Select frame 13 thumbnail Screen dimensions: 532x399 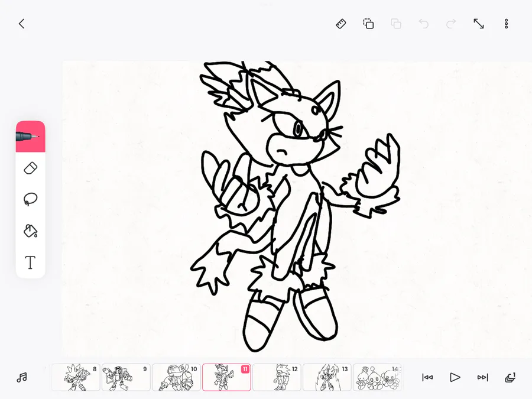coord(327,377)
